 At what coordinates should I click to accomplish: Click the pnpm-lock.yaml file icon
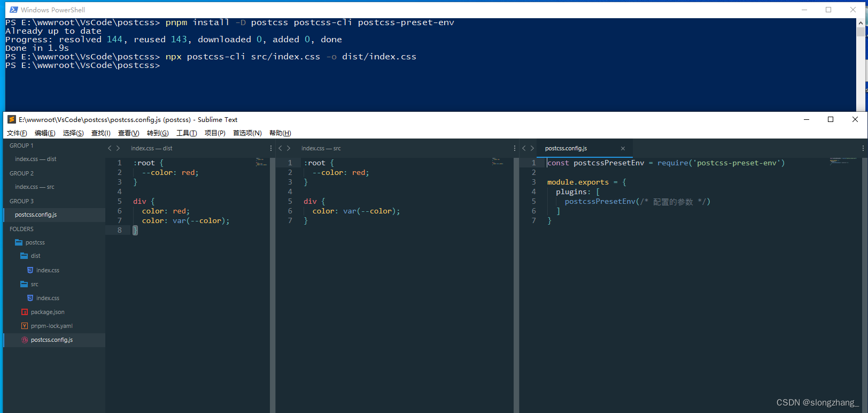pyautogui.click(x=24, y=326)
